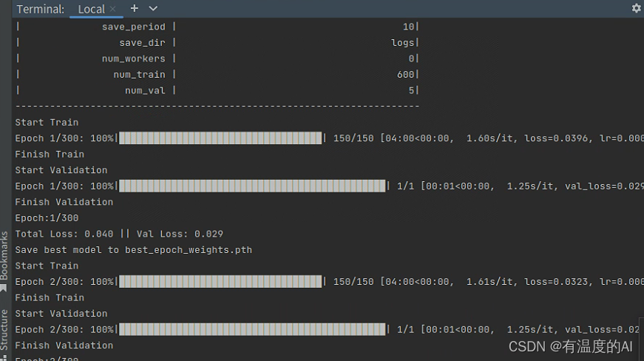Click the second Start Train line
644x361 pixels.
tap(47, 266)
